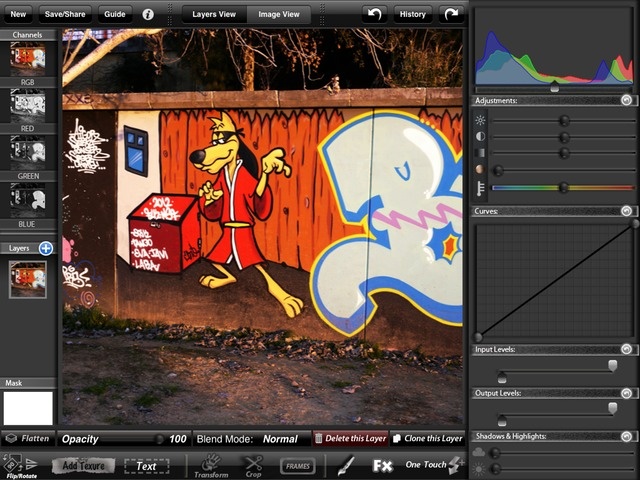Click the New button
The width and height of the screenshot is (640, 480).
pyautogui.click(x=18, y=14)
